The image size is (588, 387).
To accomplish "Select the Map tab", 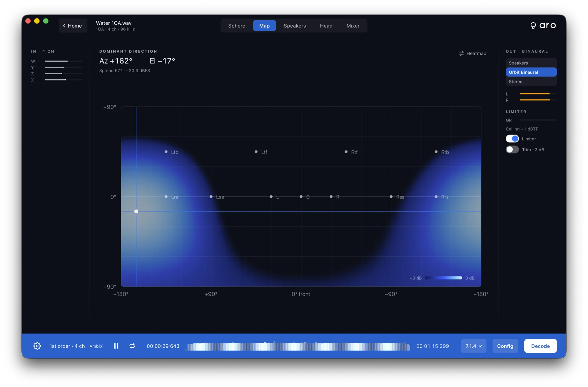I will (264, 26).
